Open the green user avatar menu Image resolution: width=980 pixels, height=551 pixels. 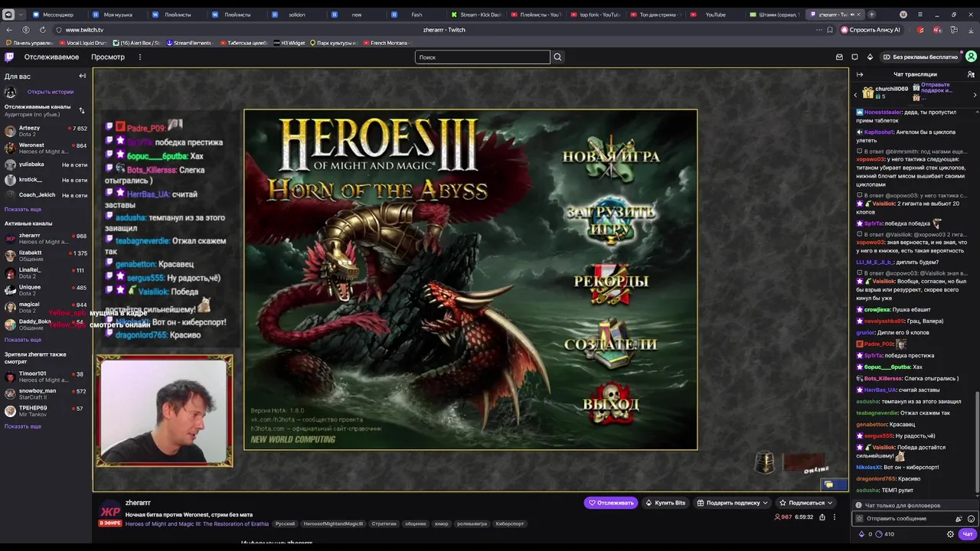971,57
